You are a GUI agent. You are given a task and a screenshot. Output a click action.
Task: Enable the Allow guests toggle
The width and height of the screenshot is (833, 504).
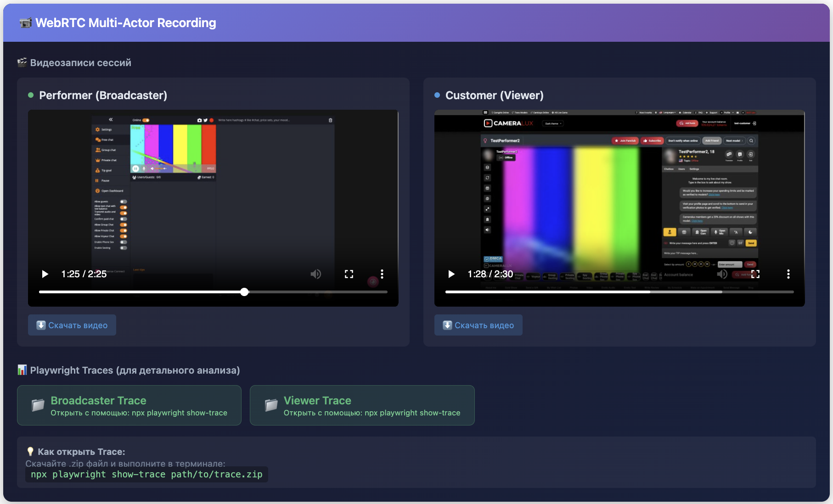coord(124,202)
